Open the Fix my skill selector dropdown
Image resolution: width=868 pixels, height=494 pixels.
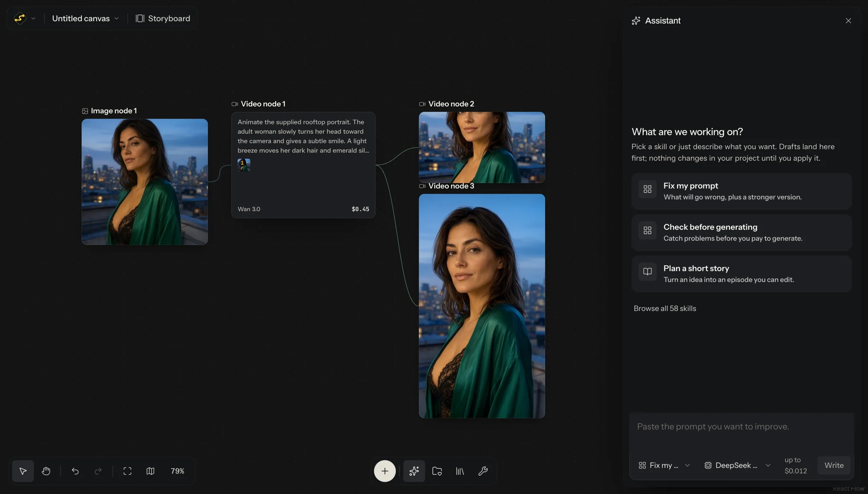coord(664,465)
